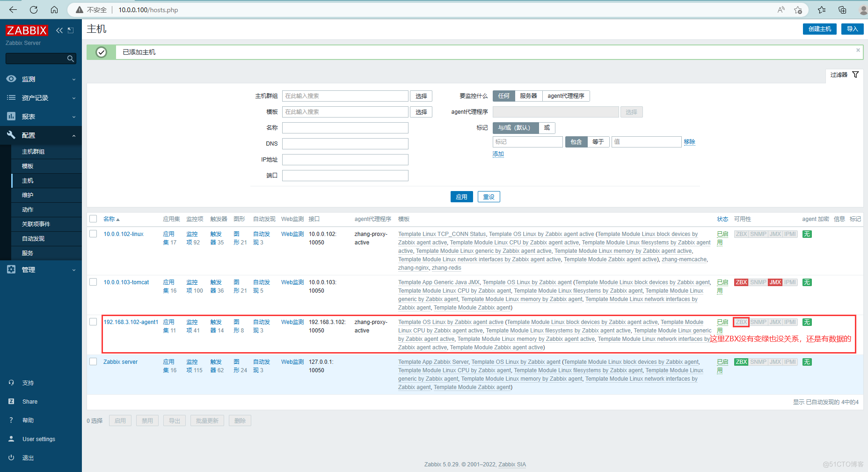This screenshot has height=472, width=868.
Task: Open 模板 under 配置
Action: pyautogui.click(x=28, y=166)
